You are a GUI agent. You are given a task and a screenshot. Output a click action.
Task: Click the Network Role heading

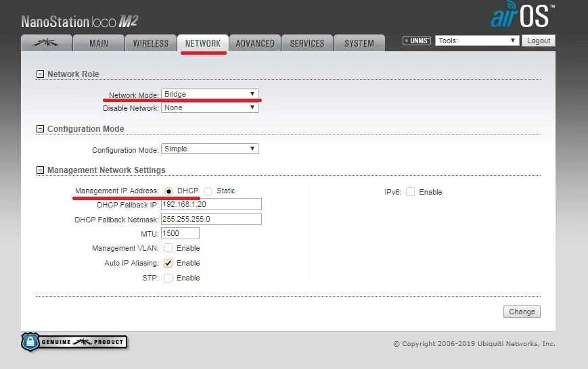pos(73,74)
